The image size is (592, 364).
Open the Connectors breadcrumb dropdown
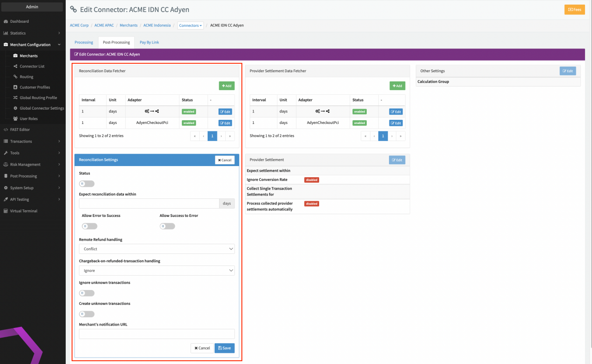click(191, 25)
